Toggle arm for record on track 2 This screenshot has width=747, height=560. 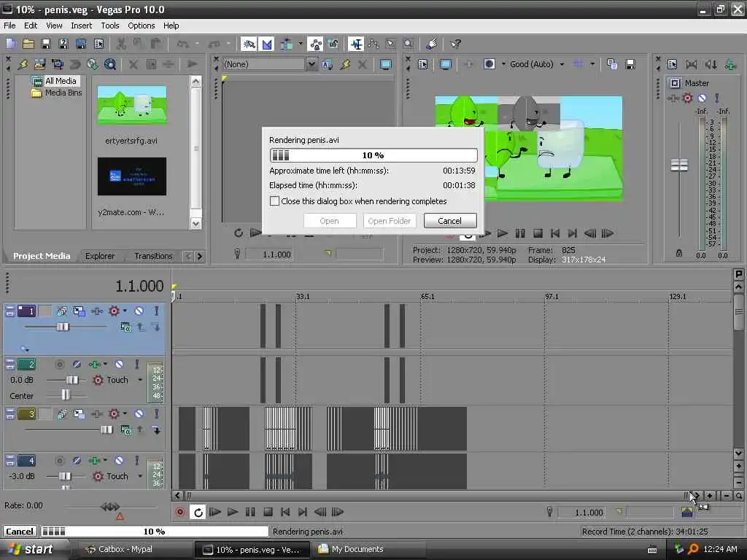click(60, 365)
